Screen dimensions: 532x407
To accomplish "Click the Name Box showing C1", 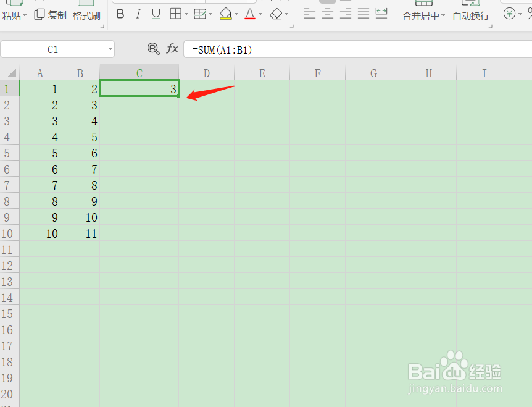I will tap(53, 49).
